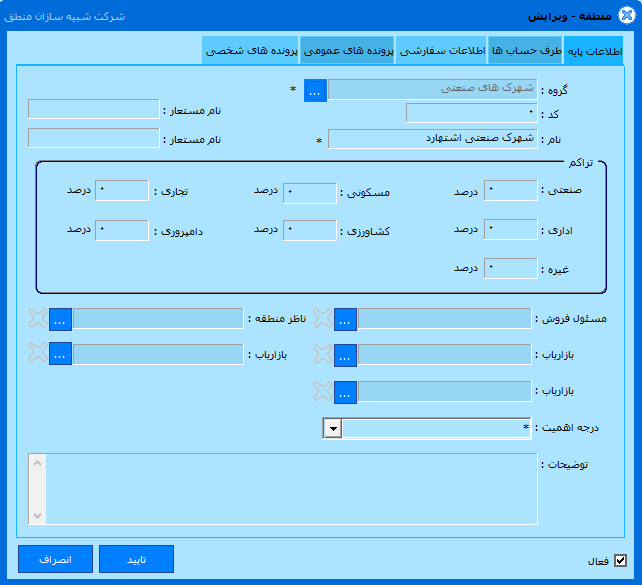Open lookup button for ناظر منطقه field
The image size is (642, 585).
[x=60, y=319]
